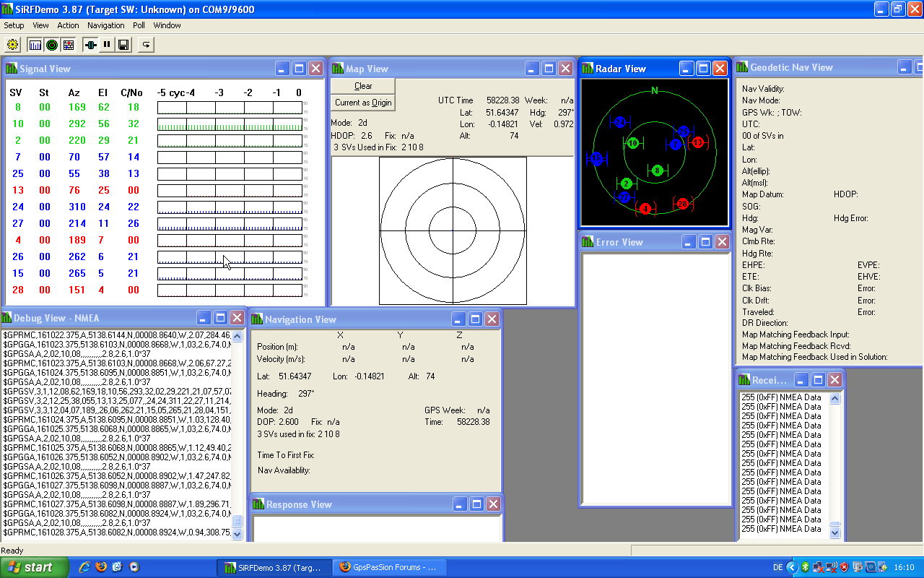Click the Bluetooth icon in system tray
This screenshot has height=578, width=924.
tap(806, 567)
